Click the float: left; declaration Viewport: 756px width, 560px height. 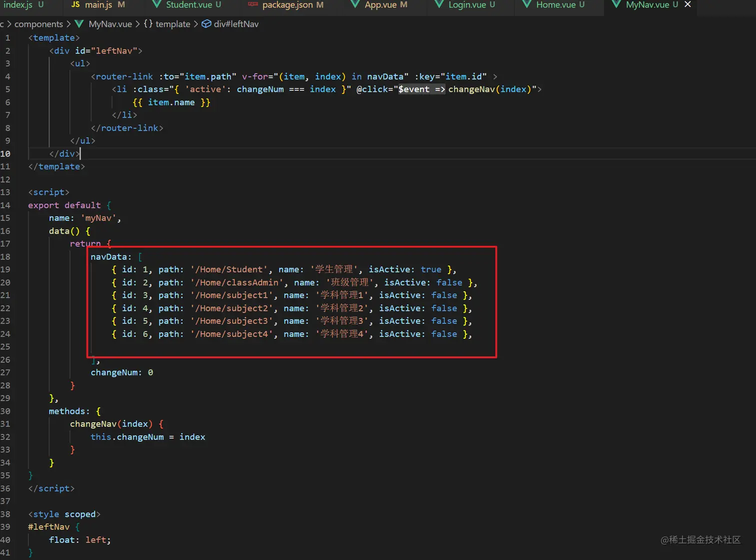click(x=80, y=540)
